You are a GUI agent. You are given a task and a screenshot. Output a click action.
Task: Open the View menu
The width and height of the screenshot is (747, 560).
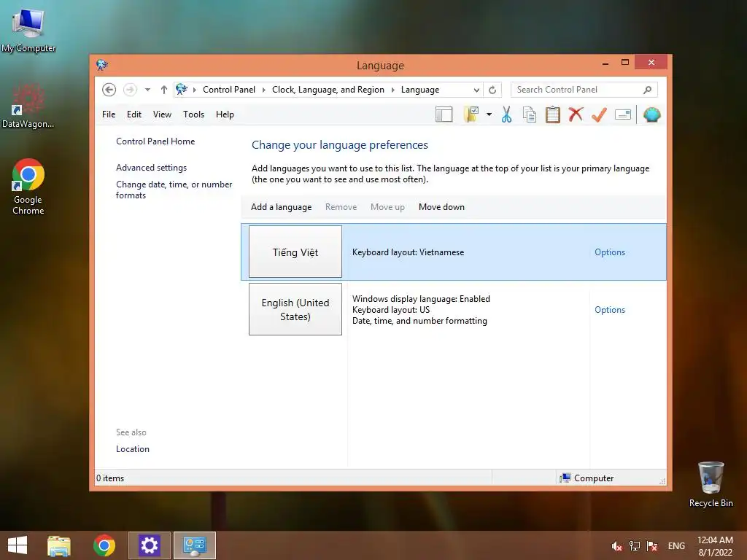tap(162, 114)
